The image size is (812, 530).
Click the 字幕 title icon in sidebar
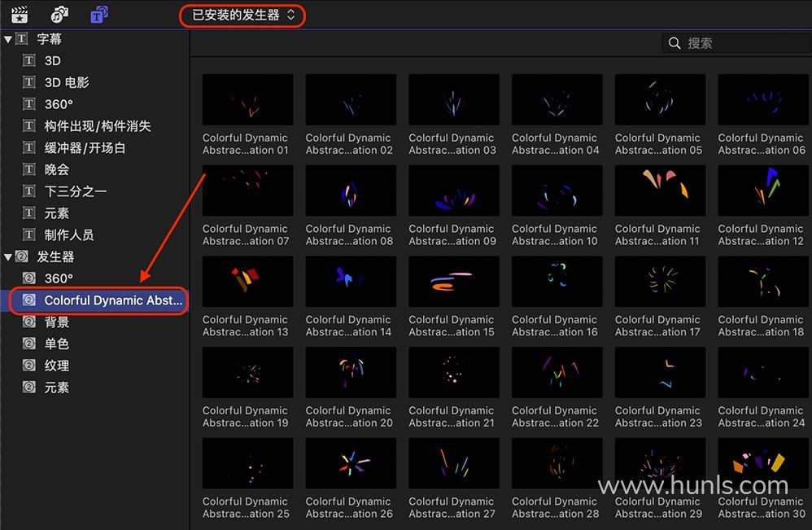(22, 38)
